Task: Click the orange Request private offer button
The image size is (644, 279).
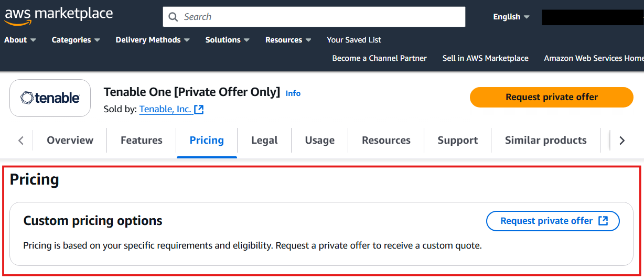Action: [x=552, y=97]
